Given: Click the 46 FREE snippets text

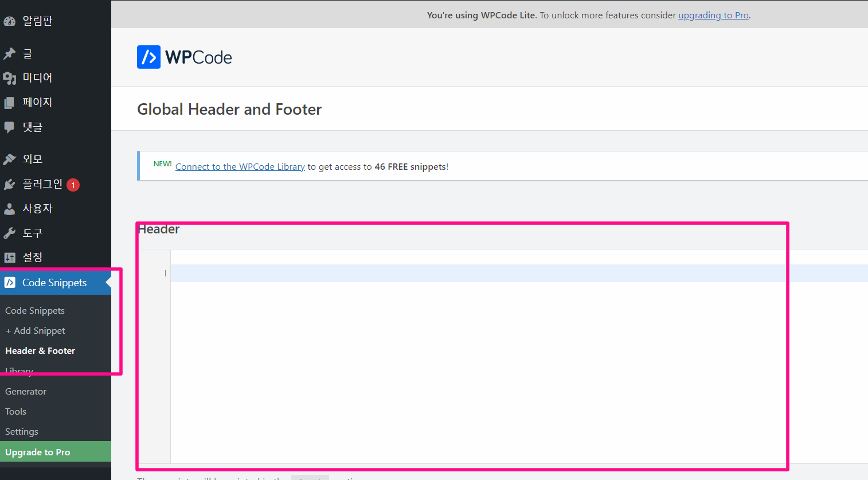Looking at the screenshot, I should tap(410, 167).
